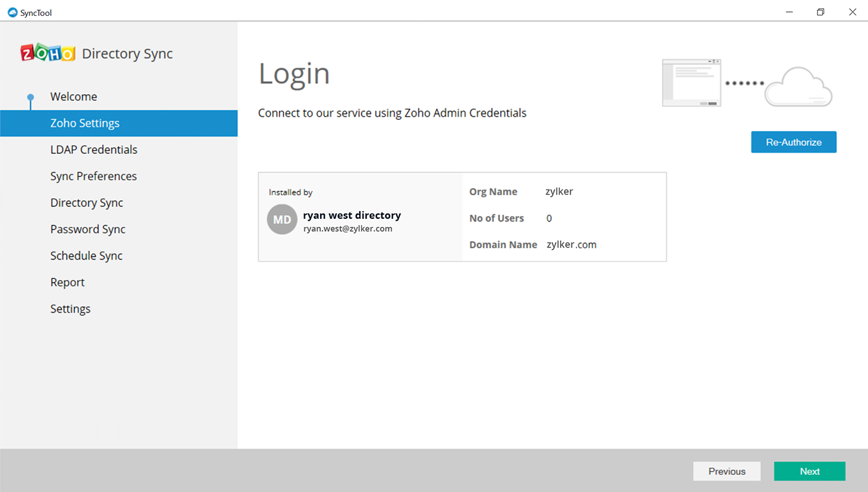Switch to Directory Sync section
Viewport: 868px width, 492px height.
pos(87,203)
